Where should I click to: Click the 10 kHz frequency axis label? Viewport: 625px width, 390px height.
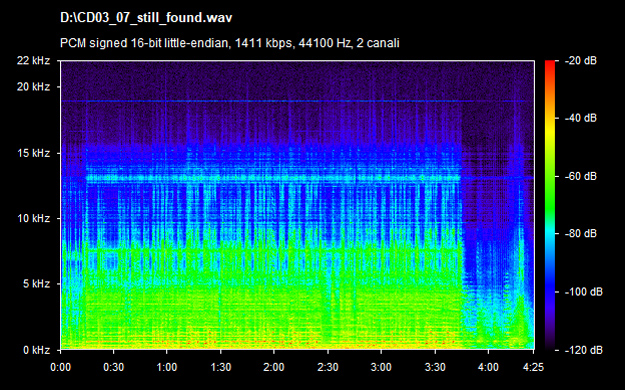(33, 219)
